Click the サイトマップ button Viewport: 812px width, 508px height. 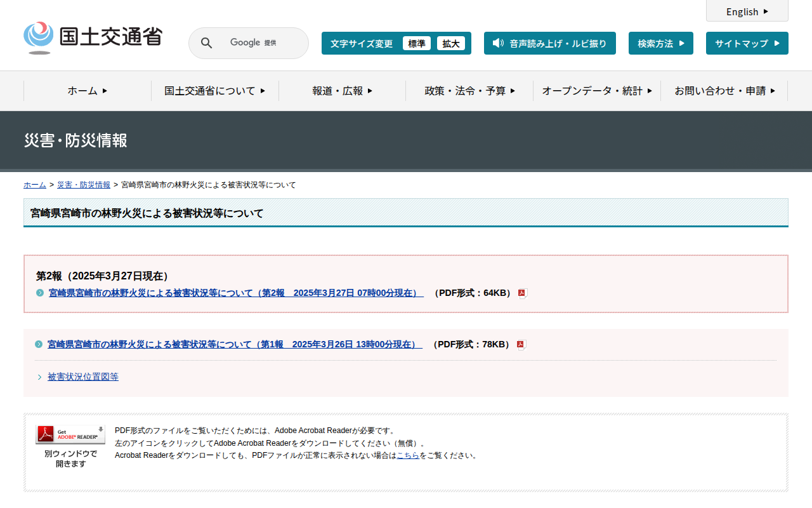tap(747, 43)
